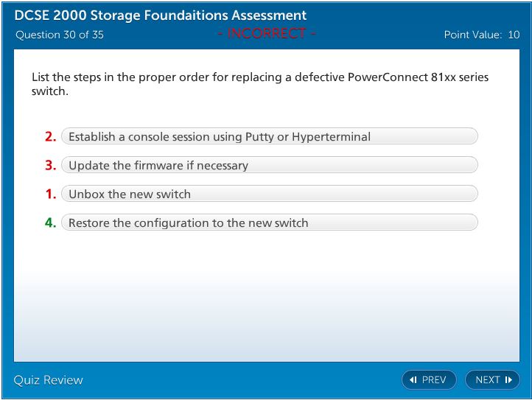The height and width of the screenshot is (400, 532).
Task: Click the red number 2 order marker
Action: tap(50, 136)
